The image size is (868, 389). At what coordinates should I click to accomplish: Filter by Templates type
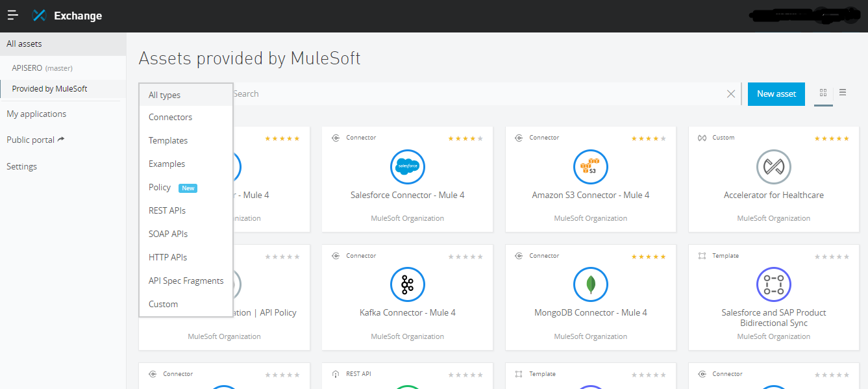point(186,140)
